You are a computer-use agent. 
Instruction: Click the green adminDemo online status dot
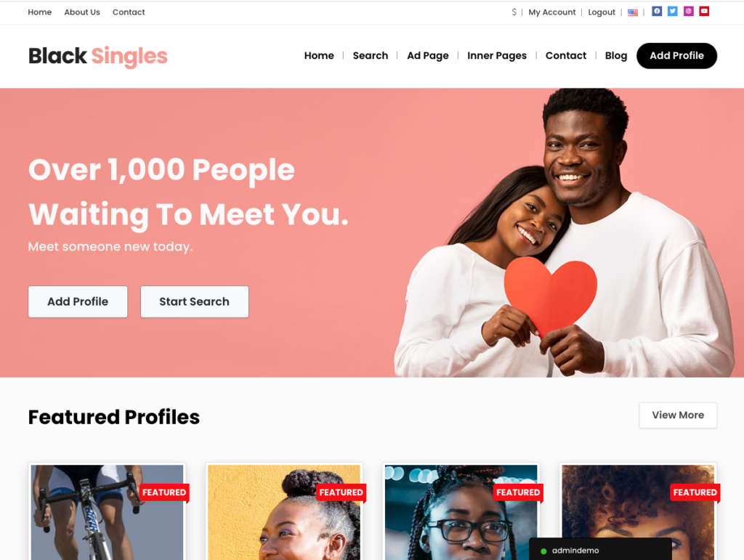pos(543,551)
